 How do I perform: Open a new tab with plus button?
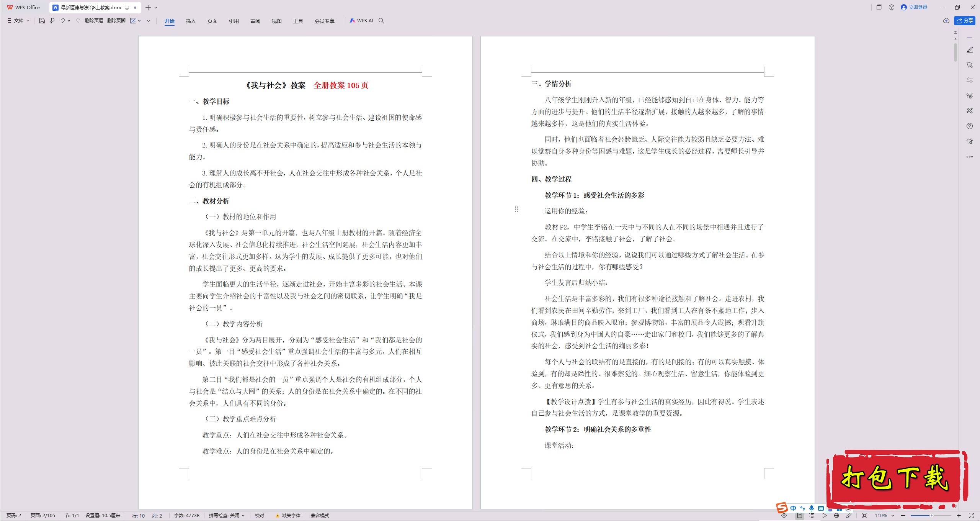148,8
